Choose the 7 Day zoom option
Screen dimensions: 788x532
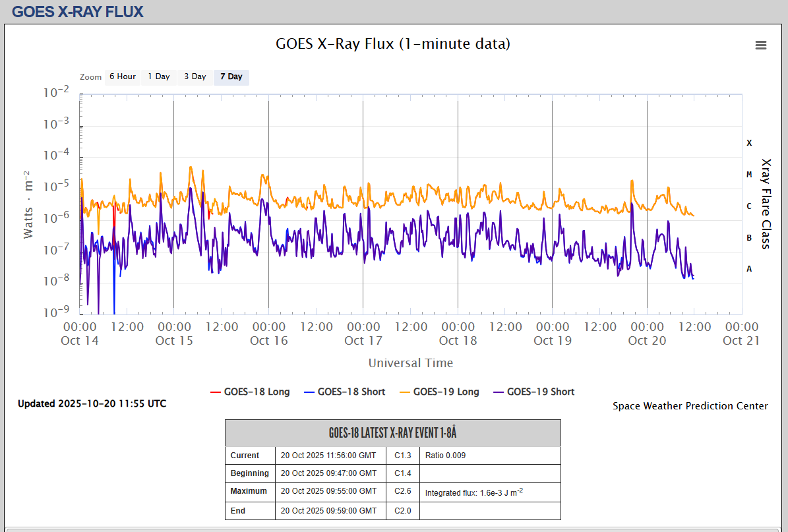231,76
